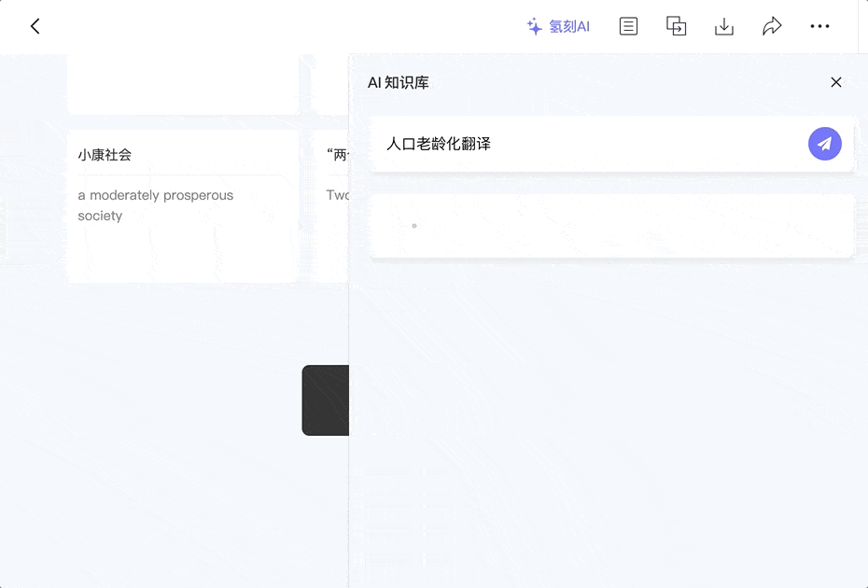868x588 pixels.
Task: Open the three-dot more options menu
Action: click(x=819, y=26)
